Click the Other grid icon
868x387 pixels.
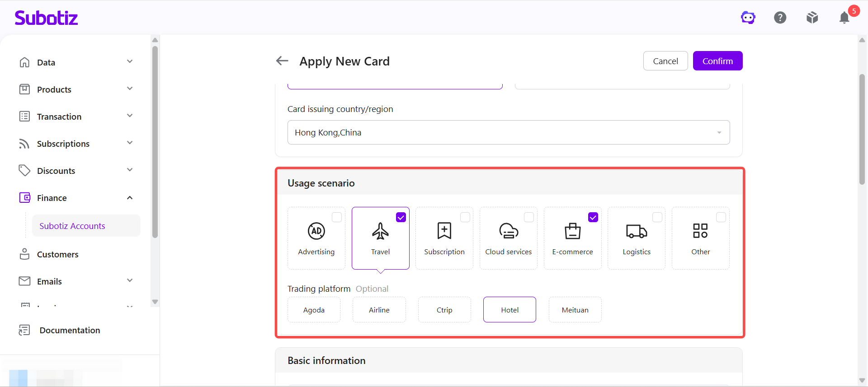pyautogui.click(x=701, y=231)
